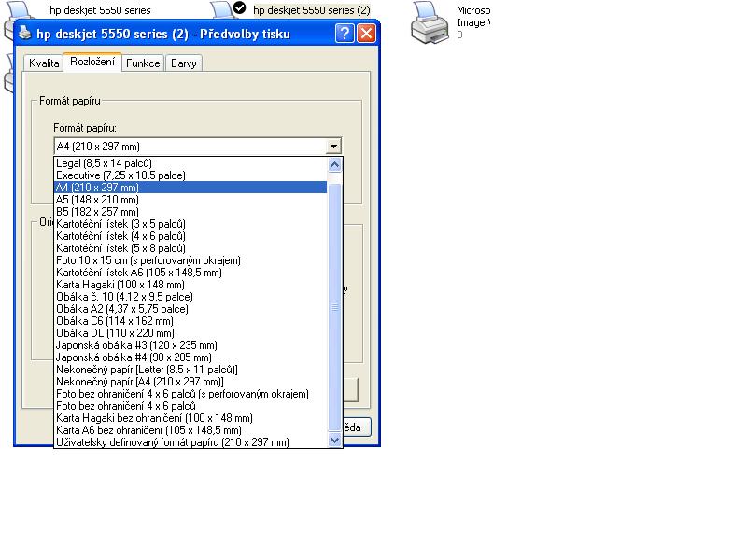Collapse the Formát papíru dropdown arrow
This screenshot has height=560, width=747.
click(x=333, y=147)
